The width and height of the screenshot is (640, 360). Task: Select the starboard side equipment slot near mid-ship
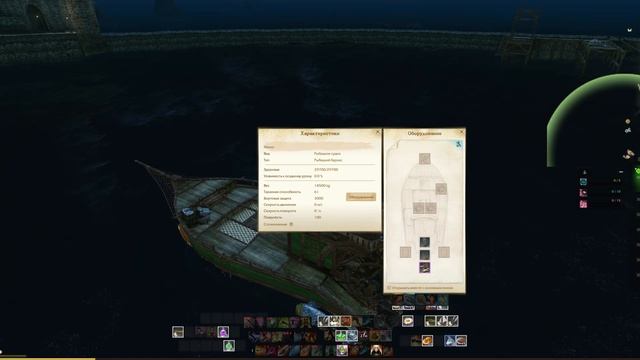pos(441,189)
